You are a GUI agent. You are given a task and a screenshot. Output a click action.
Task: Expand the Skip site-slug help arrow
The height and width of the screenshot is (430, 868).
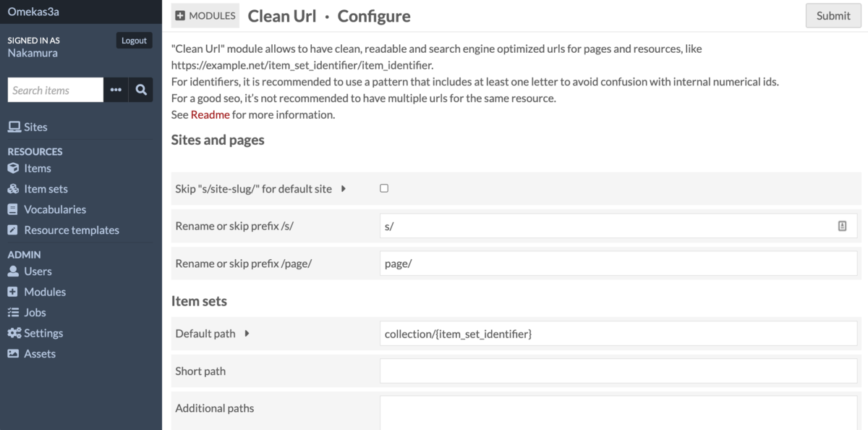point(344,189)
